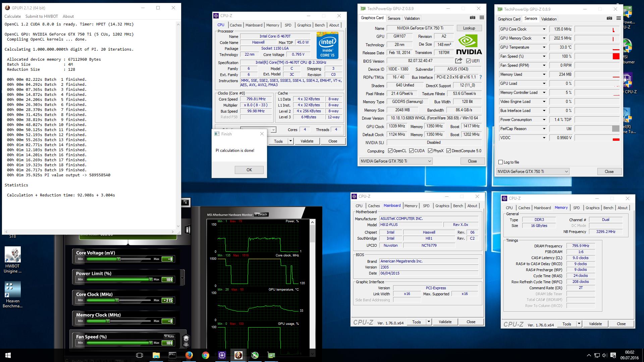Image resolution: width=644 pixels, height=362 pixels.
Task: Toggle the PhysX checkbox
Action: click(430, 151)
